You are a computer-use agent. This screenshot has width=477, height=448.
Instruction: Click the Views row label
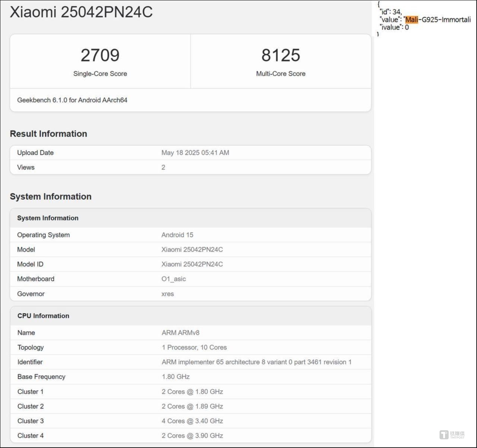[26, 167]
